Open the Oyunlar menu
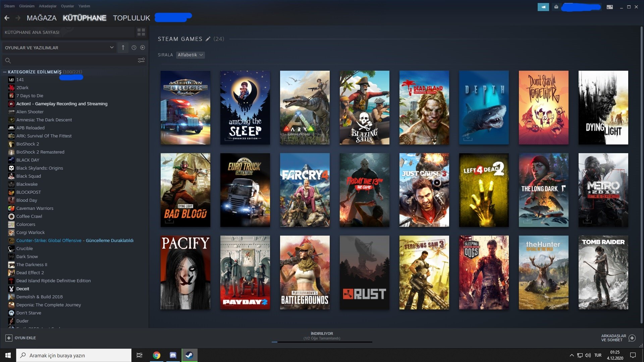Screen dimensions: 644x362 (67, 6)
